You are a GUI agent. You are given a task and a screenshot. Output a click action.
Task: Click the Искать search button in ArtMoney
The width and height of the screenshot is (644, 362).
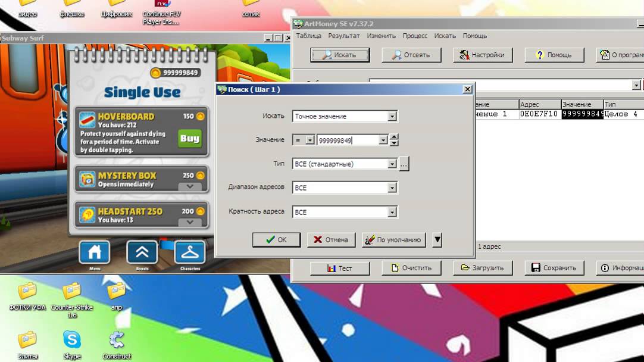coord(340,55)
